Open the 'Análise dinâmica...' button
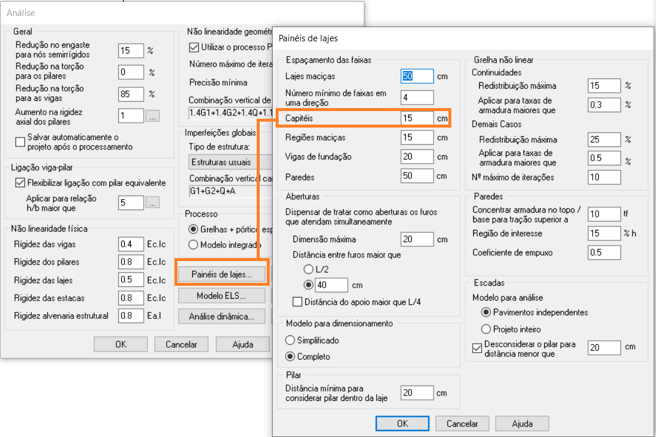Screen dimensions: 656x437 point(220,317)
